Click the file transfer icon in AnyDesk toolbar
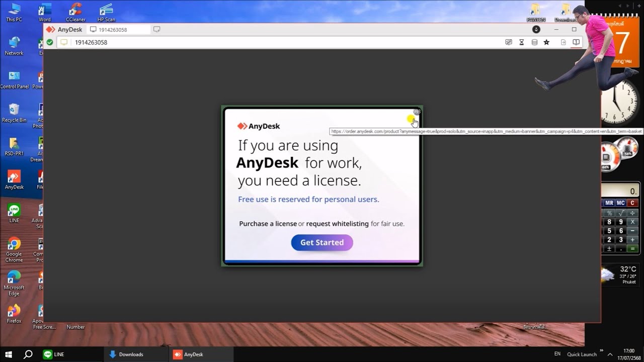This screenshot has width=644, height=362. tap(563, 42)
